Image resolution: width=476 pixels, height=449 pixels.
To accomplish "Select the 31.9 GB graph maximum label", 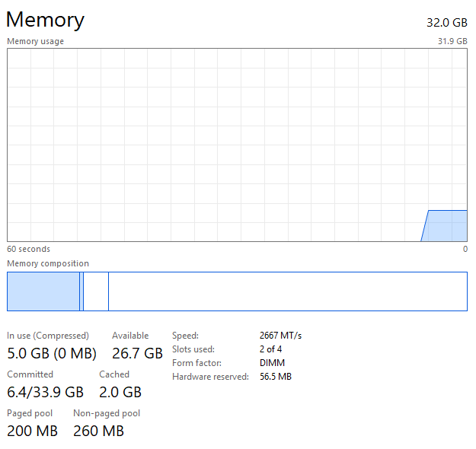I will click(451, 41).
